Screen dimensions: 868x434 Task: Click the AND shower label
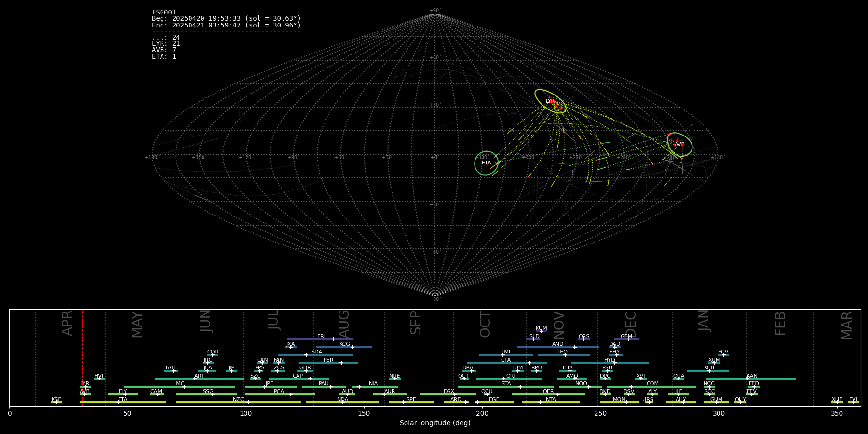[x=557, y=344]
